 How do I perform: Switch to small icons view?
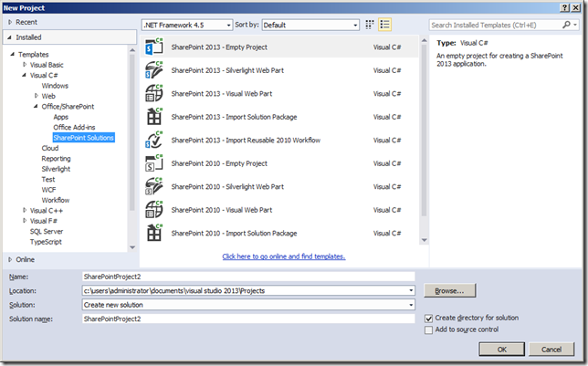point(370,25)
